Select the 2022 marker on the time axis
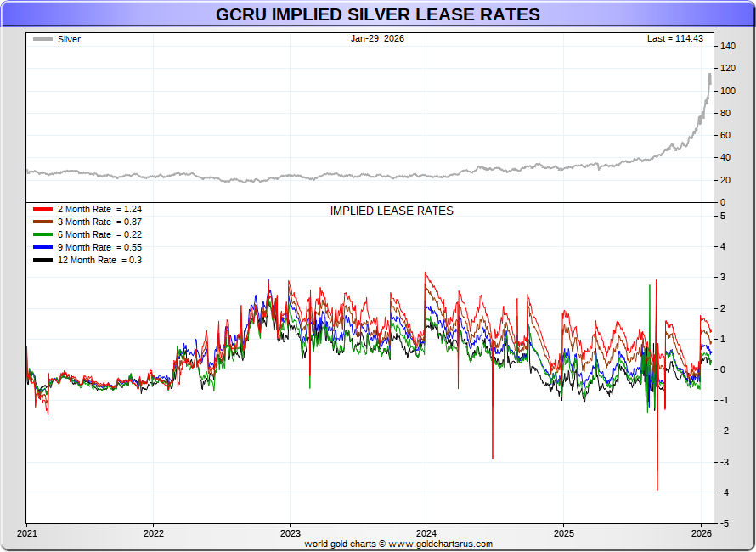The height and width of the screenshot is (552, 756). (153, 533)
